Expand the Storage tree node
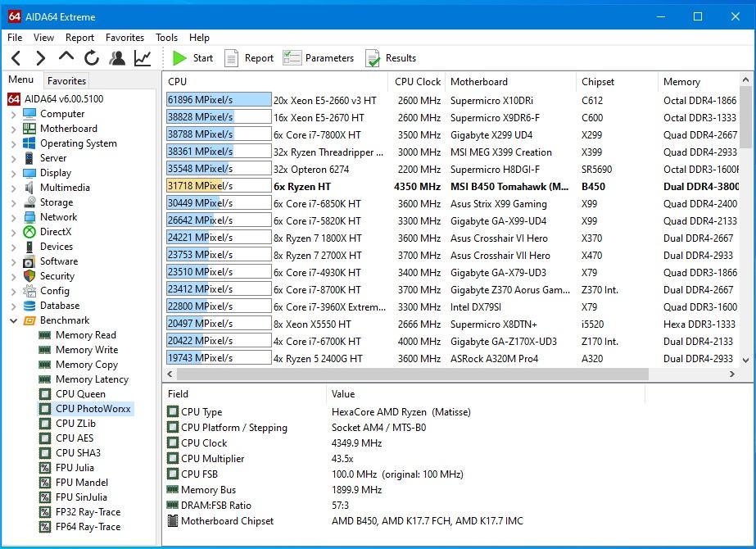This screenshot has height=549, width=756. 13,202
